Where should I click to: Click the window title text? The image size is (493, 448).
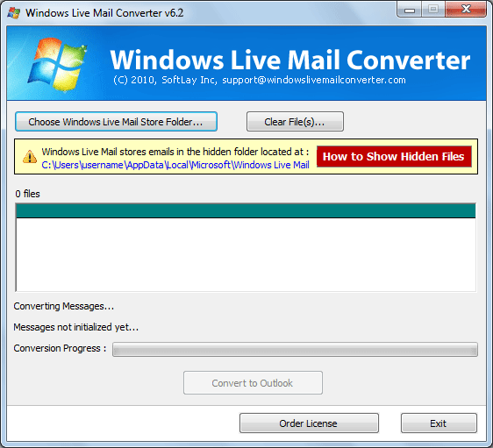pyautogui.click(x=104, y=13)
